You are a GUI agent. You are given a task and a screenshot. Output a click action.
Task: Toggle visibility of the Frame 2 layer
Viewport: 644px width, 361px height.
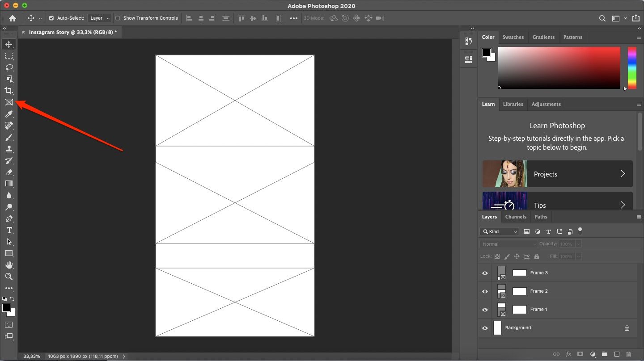(x=485, y=291)
